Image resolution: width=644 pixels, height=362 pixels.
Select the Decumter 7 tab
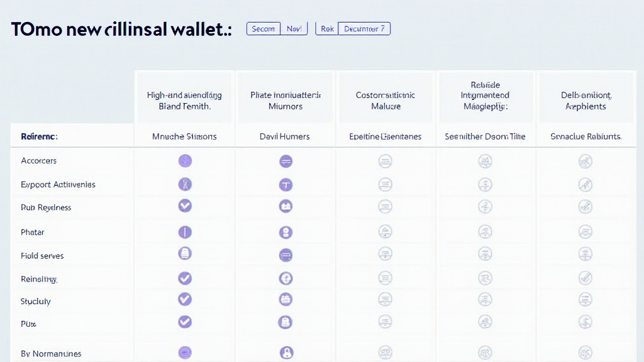pos(364,29)
